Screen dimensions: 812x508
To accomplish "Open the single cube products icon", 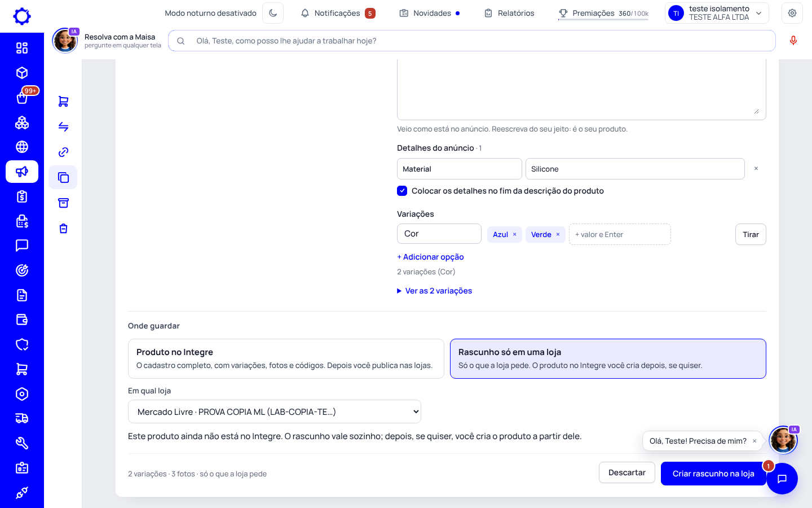I will tap(22, 73).
